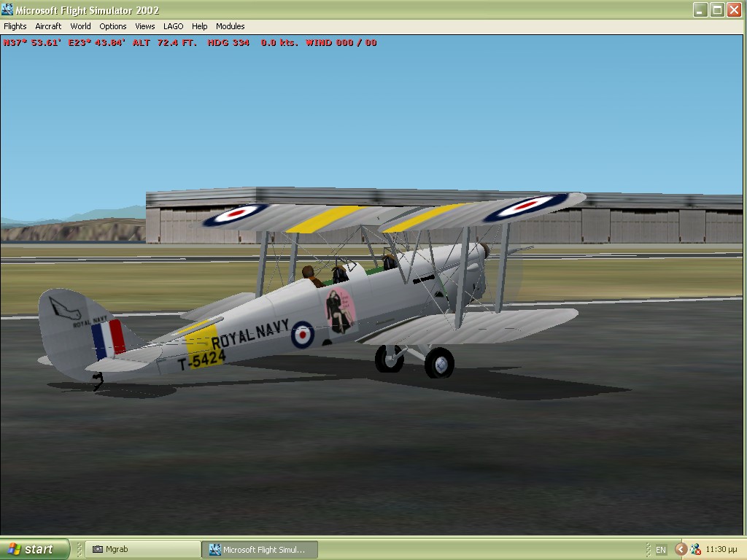The width and height of the screenshot is (747, 560).
Task: Open the World menu
Action: (x=80, y=26)
